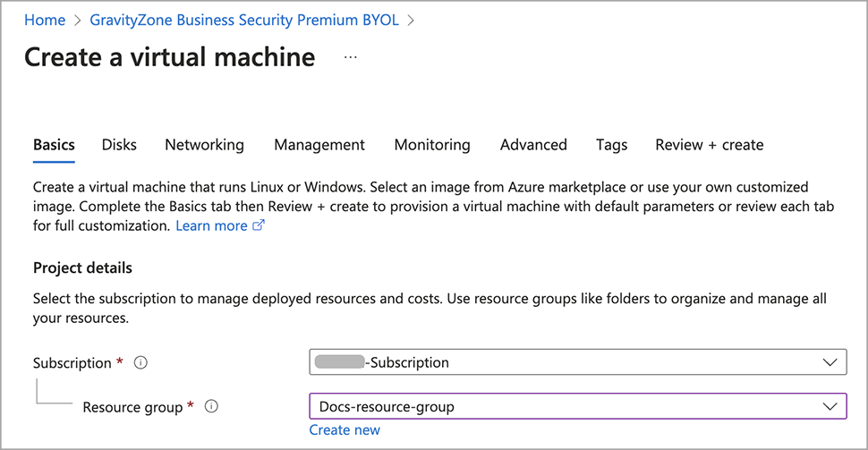Click the Resource group field label
Screen dimensions: 868x450
(x=132, y=407)
